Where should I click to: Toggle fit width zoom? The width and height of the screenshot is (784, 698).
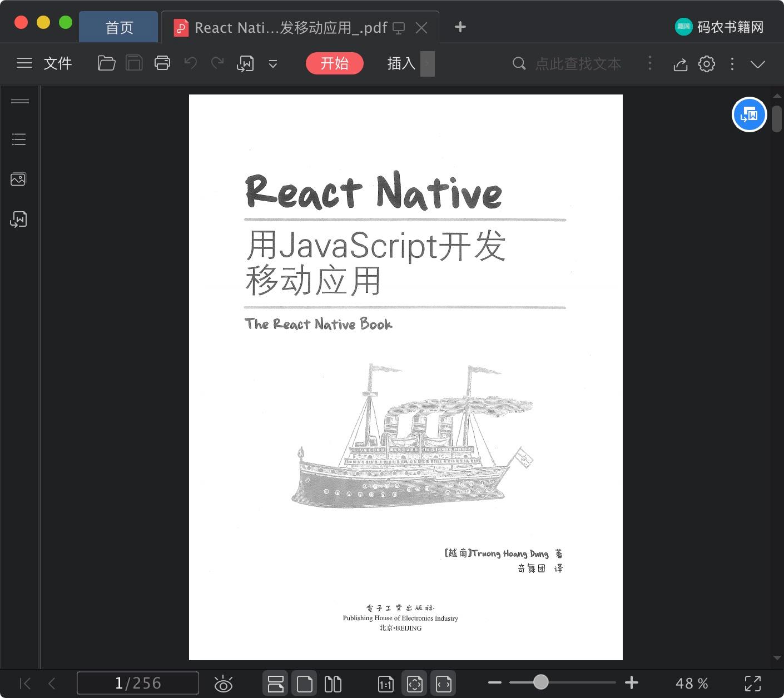tap(443, 684)
